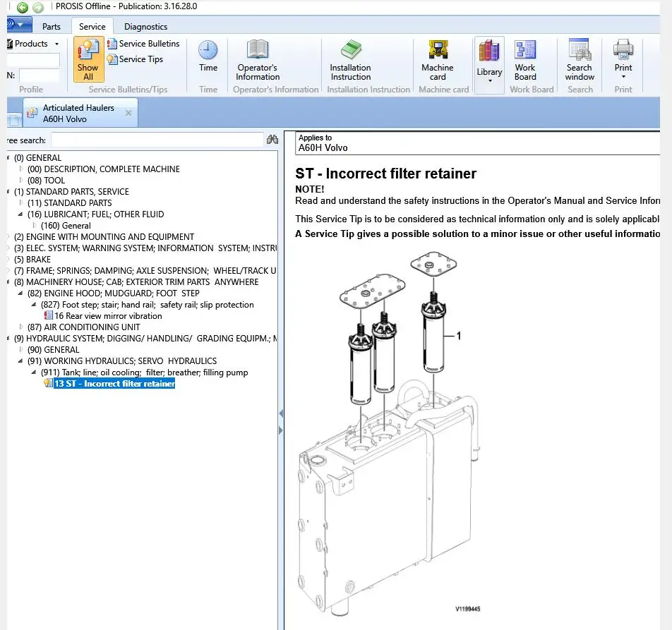The width and height of the screenshot is (672, 630).
Task: Select 13 ST - Incorrect filter retainer item
Action: coord(114,383)
